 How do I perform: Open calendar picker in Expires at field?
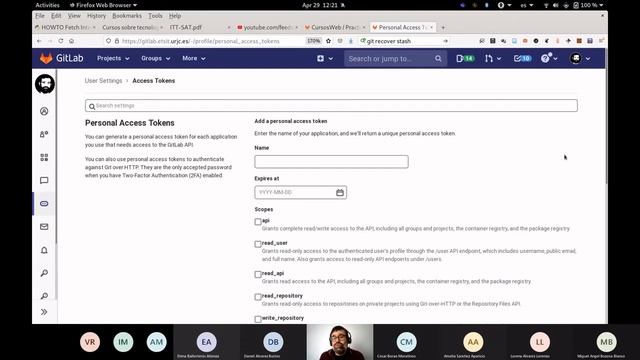(340, 192)
